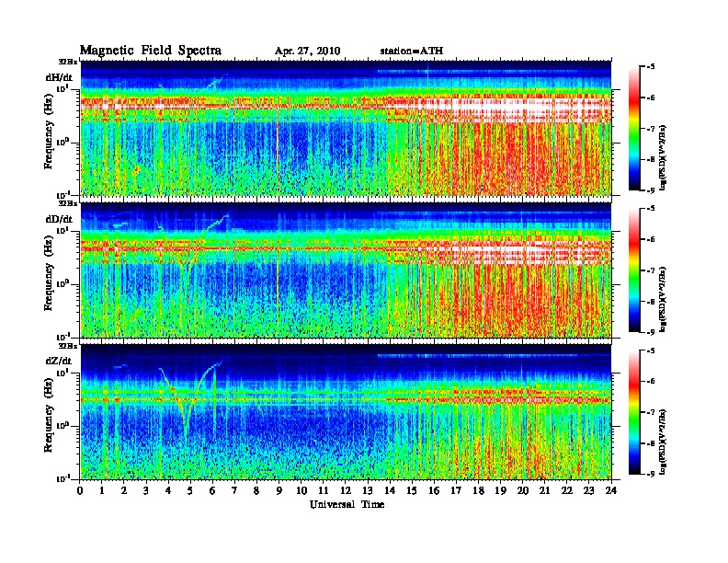Click the "dD/dt" panel label
728x563 pixels.
pyautogui.click(x=59, y=219)
